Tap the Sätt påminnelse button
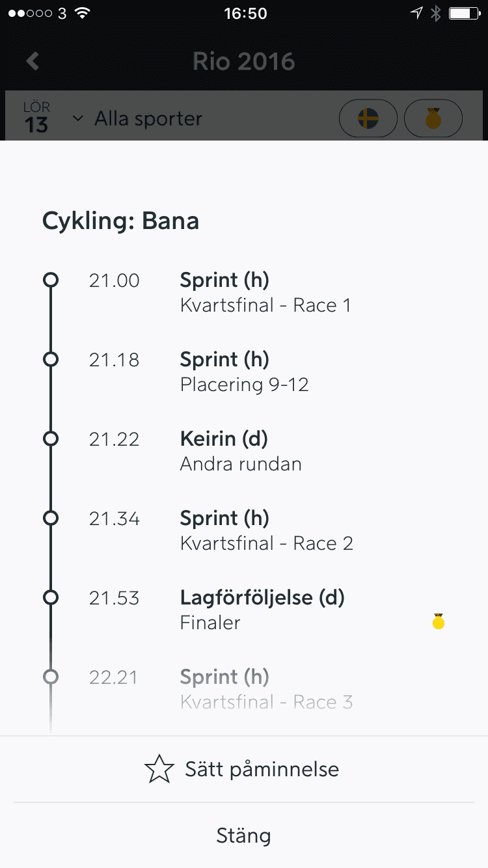Image resolution: width=488 pixels, height=868 pixels. [244, 770]
